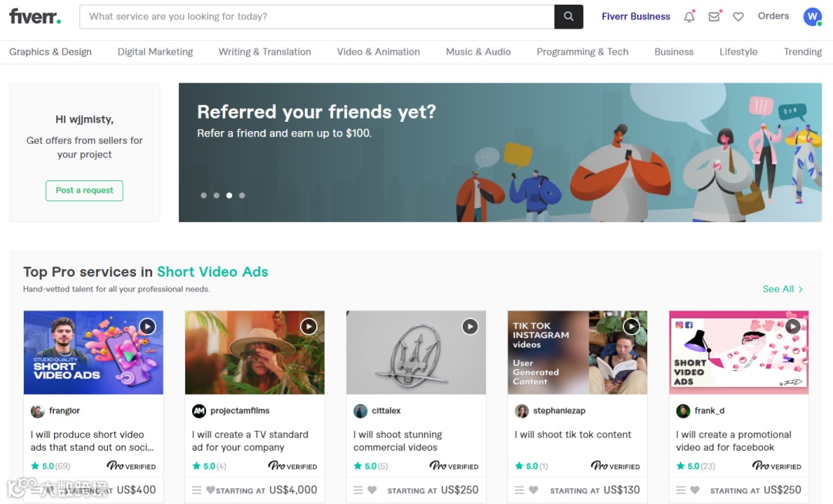Play cittalex commercial video preview
The height and width of the screenshot is (504, 833).
pos(470,326)
